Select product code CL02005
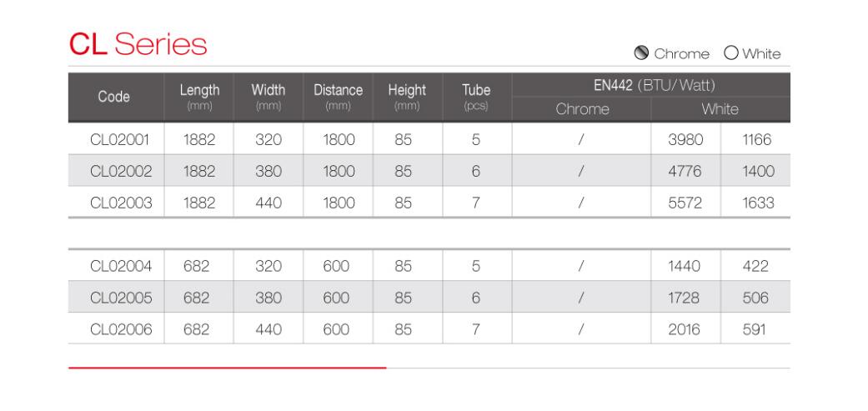The image size is (868, 411). [121, 298]
